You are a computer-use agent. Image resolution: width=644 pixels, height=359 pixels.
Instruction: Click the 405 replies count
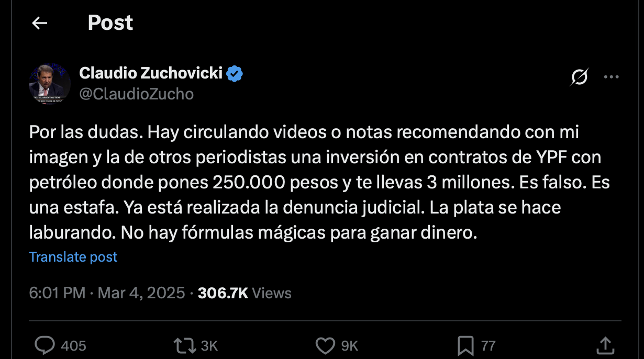tap(74, 346)
